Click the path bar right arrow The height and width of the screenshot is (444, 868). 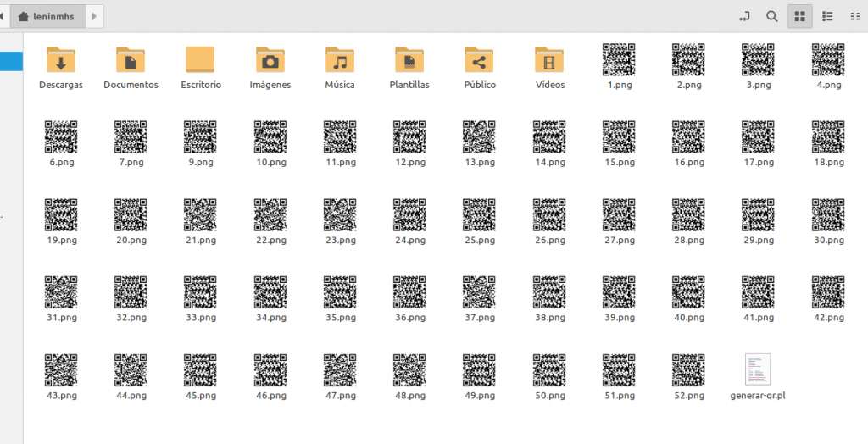tap(94, 17)
